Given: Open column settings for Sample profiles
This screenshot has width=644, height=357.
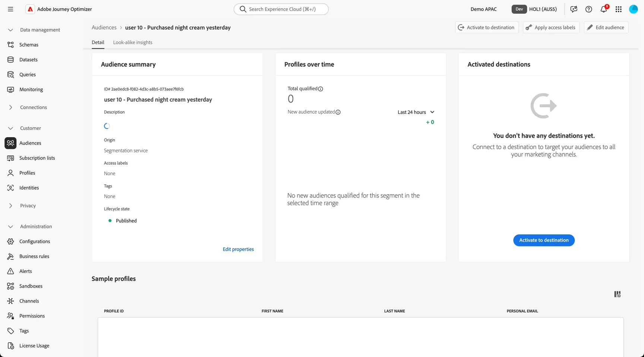Looking at the screenshot, I should 618,294.
